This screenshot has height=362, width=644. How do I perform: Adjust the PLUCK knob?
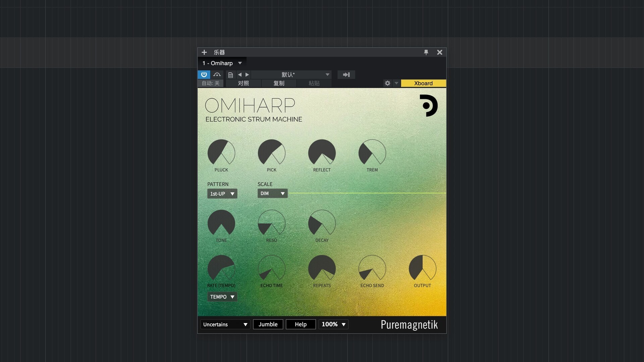click(221, 153)
